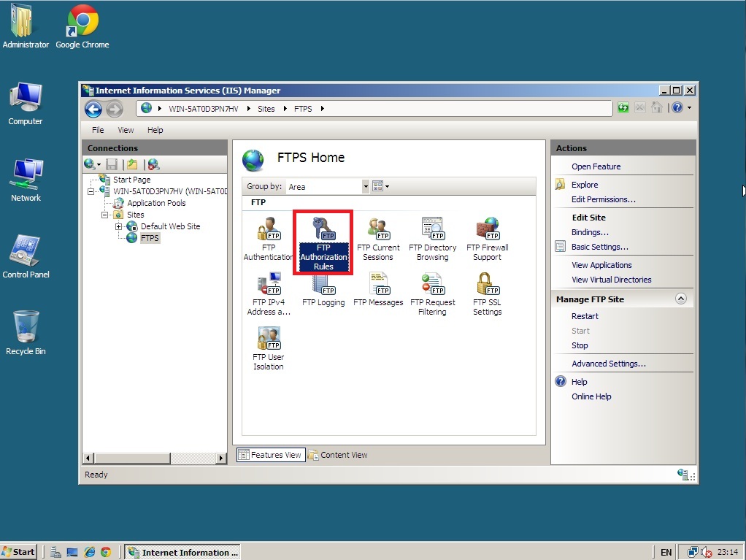Select the Control Panel desktop icon
746x560 pixels.
tap(26, 256)
